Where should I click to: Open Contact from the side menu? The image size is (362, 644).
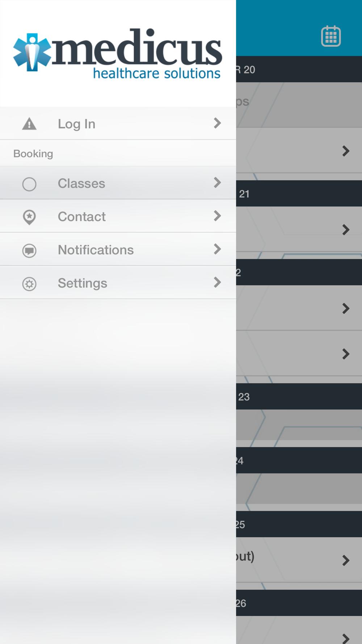82,217
